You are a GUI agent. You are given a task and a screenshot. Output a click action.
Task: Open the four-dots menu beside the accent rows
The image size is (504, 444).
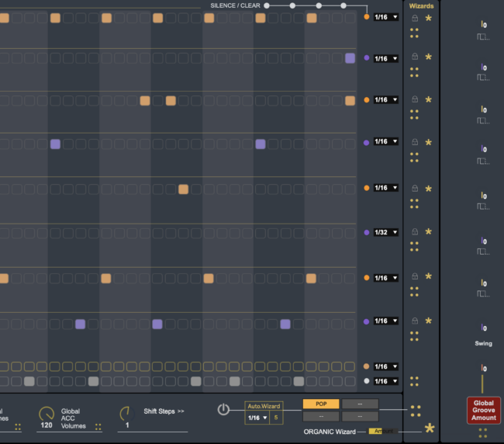pos(414,381)
